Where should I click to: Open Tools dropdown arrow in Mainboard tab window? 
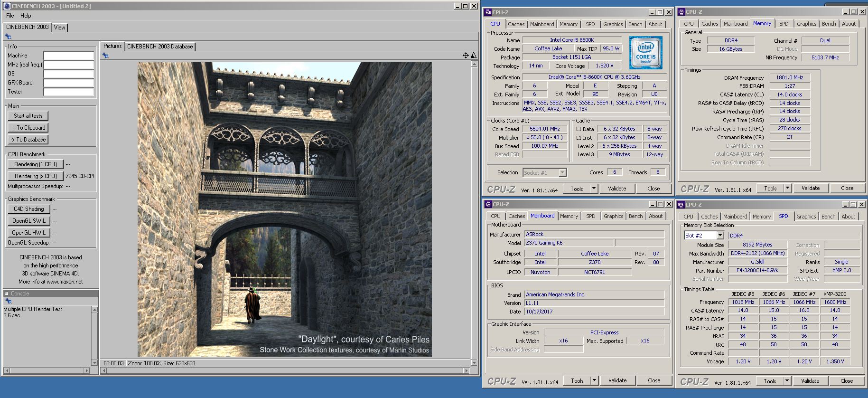(594, 380)
